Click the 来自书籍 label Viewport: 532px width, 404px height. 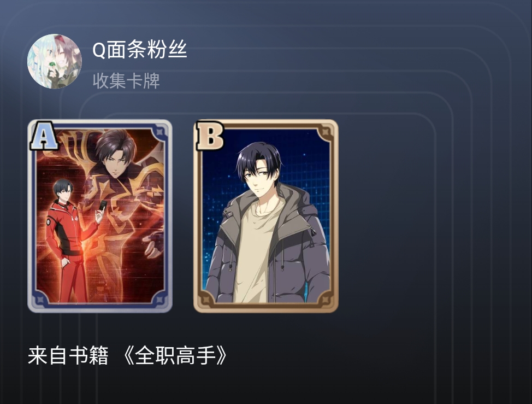pos(68,356)
